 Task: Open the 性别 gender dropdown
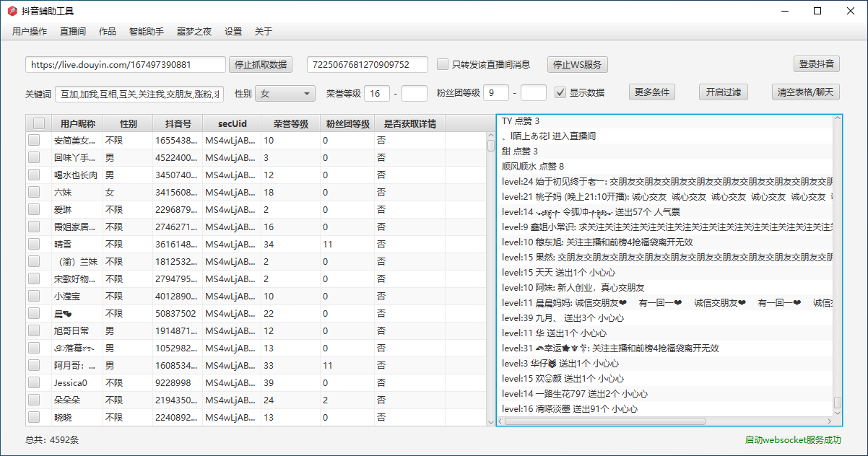(x=285, y=93)
